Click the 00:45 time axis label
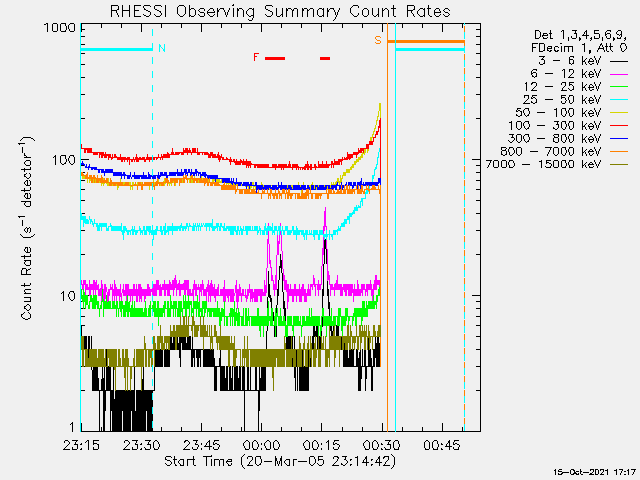The height and width of the screenshot is (480, 640). [442, 445]
